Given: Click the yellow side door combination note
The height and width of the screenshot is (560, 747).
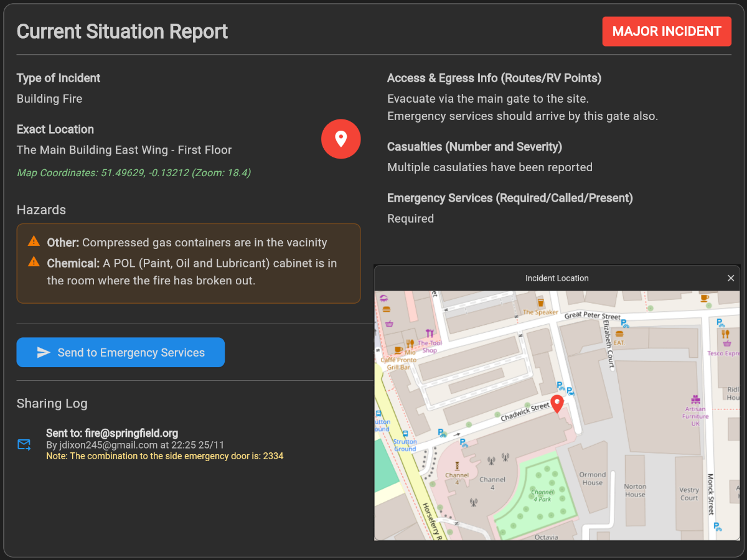Looking at the screenshot, I should 164,456.
